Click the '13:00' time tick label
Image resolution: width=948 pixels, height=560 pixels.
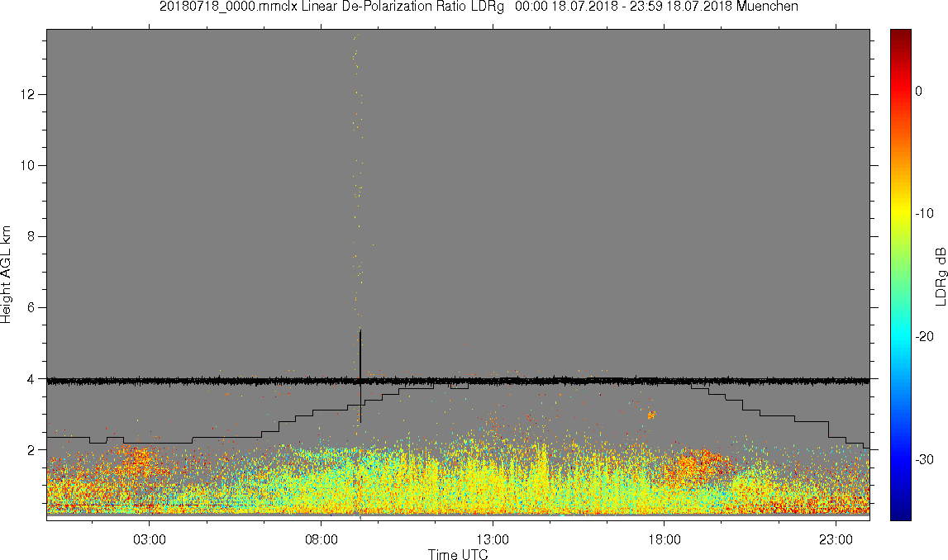click(493, 539)
